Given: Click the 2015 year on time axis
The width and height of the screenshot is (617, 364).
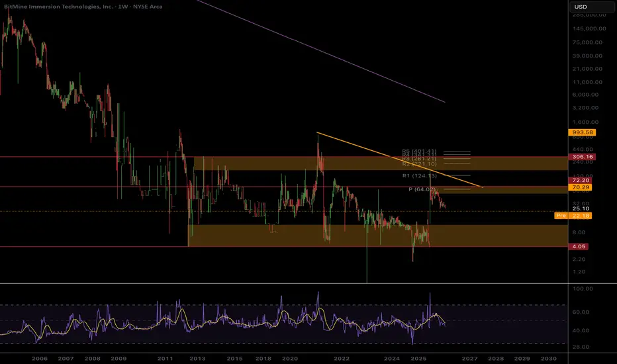Looking at the screenshot, I should (x=234, y=359).
